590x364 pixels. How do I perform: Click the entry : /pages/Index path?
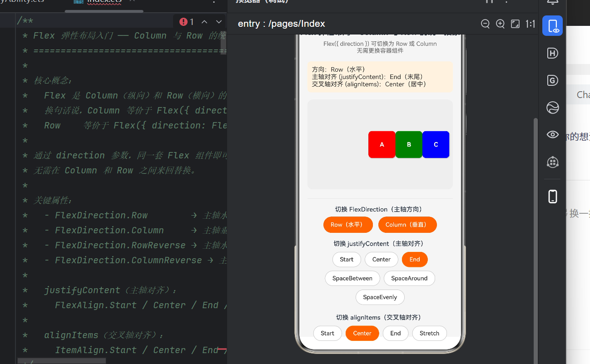coord(282,24)
